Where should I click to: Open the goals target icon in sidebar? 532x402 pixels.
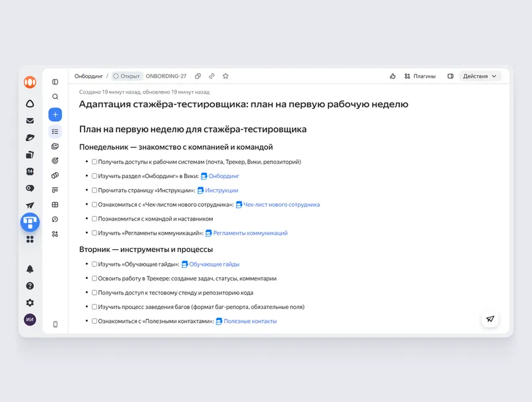(x=55, y=161)
